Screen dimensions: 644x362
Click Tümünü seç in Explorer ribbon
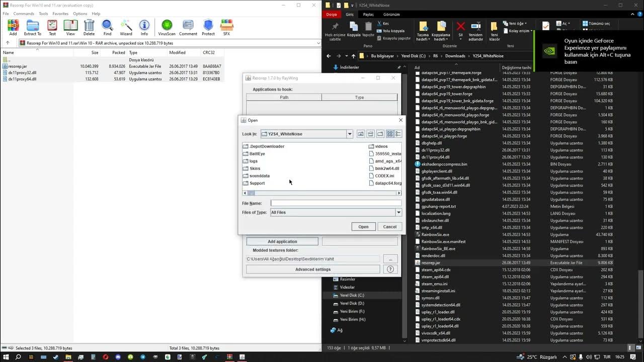click(x=596, y=24)
